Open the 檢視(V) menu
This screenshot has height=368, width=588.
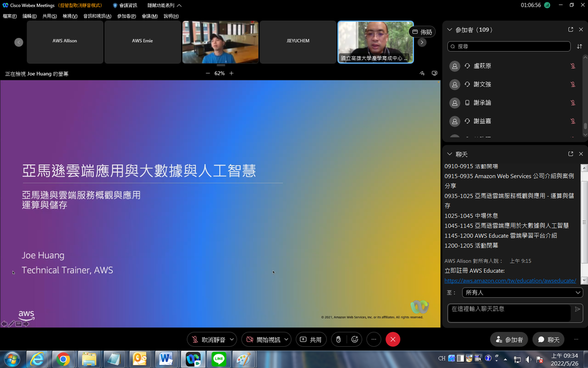click(69, 16)
